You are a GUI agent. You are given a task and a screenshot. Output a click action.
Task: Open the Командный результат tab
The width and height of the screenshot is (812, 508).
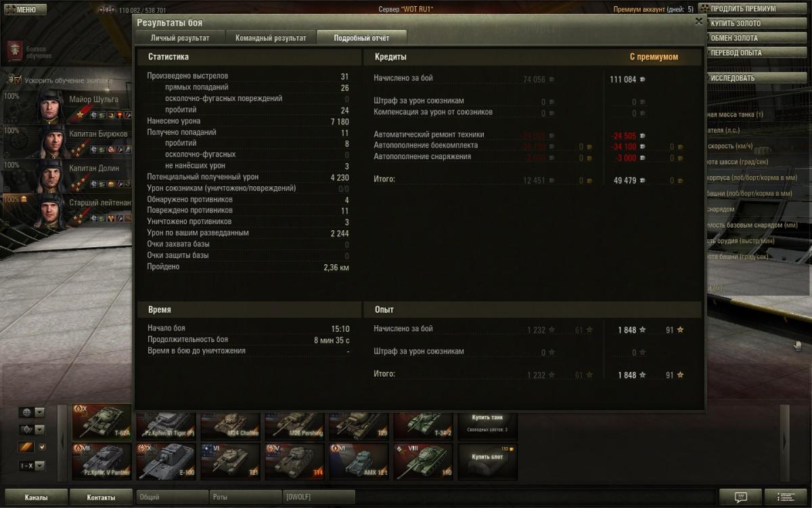point(271,38)
